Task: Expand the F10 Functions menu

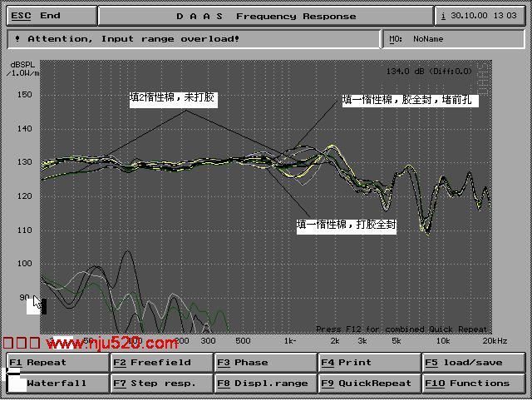Action: pos(474,384)
